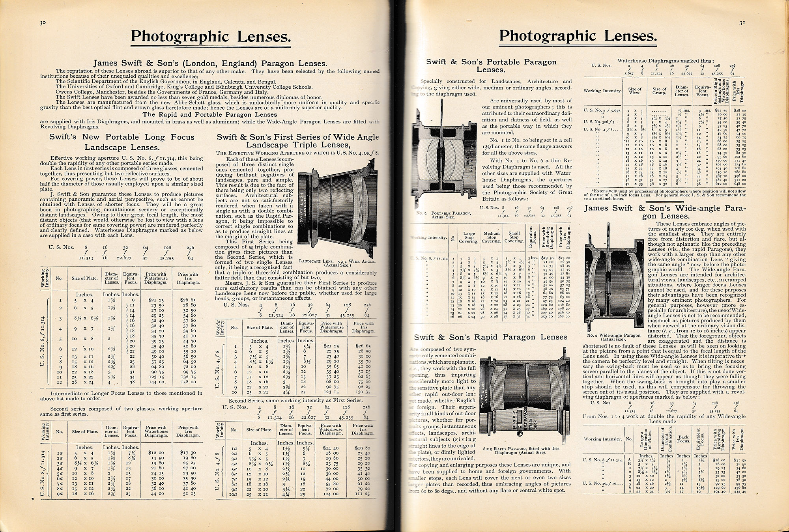The image size is (789, 532).
Task: Click price '194 40' in Wide-angle Paragon table
Action: tap(720, 492)
